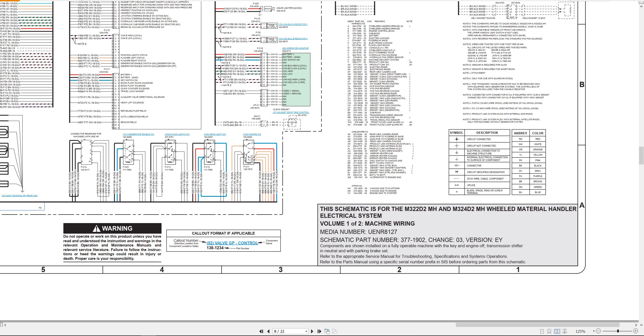Screen dimensions: 644x336
Task: Open the (143) HEAD LIGHT SW link
Action: pyautogui.click(x=215, y=134)
